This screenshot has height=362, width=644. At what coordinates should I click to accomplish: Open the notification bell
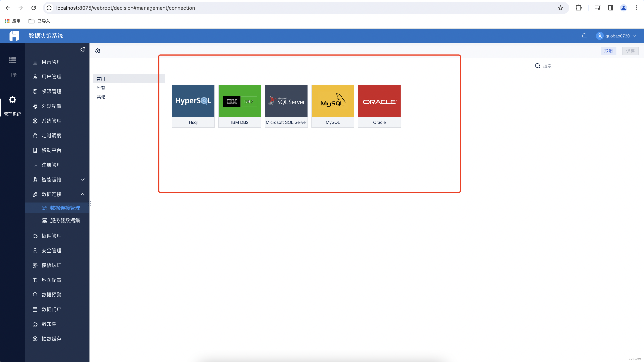584,36
